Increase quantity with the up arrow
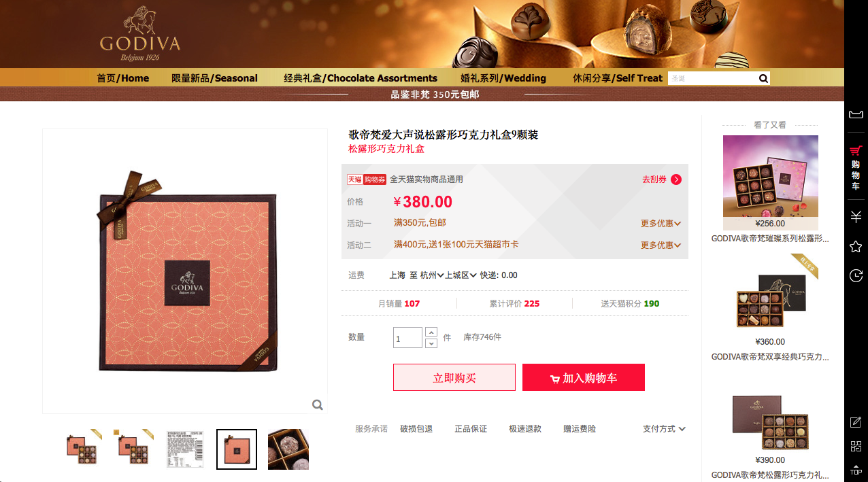Viewport: 868px width, 482px height. point(431,332)
